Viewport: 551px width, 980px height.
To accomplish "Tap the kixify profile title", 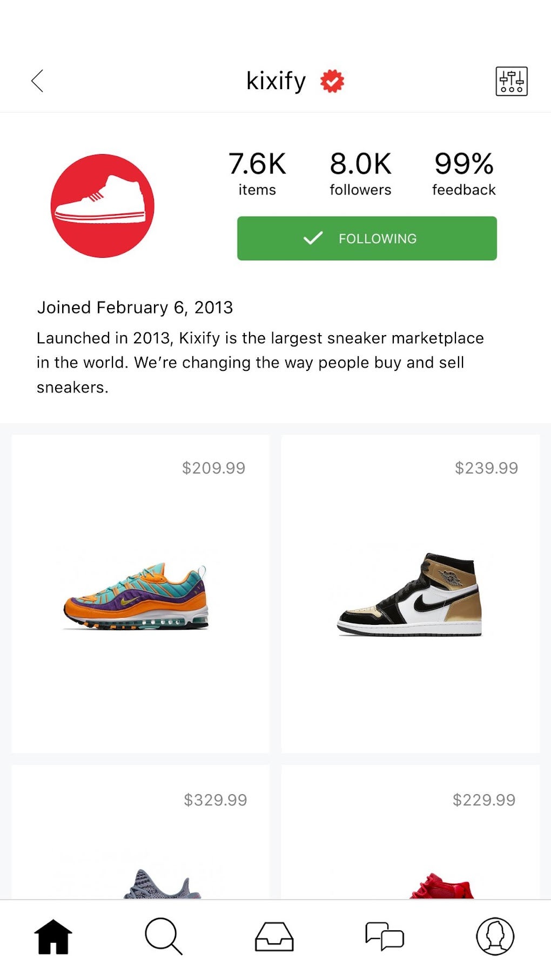I will [x=276, y=81].
